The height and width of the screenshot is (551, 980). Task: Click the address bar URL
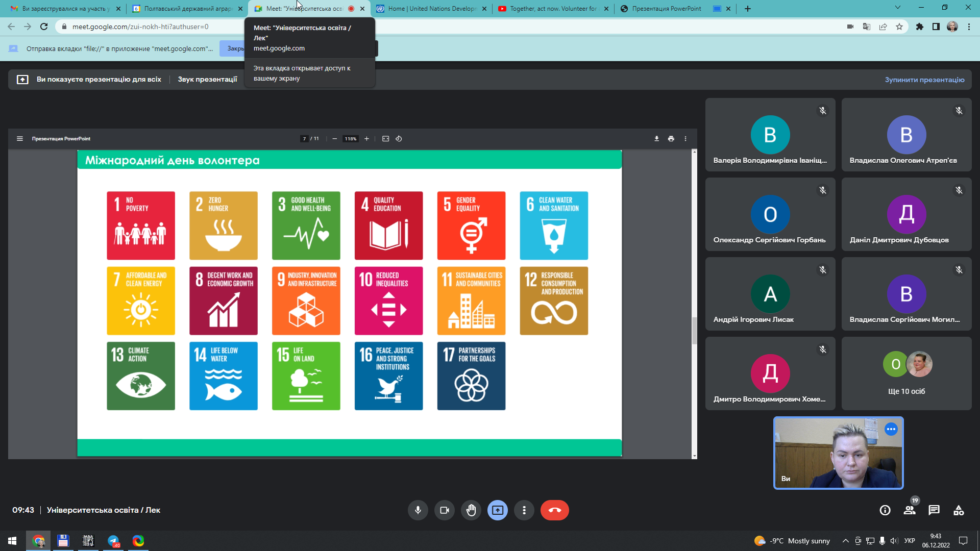(140, 27)
